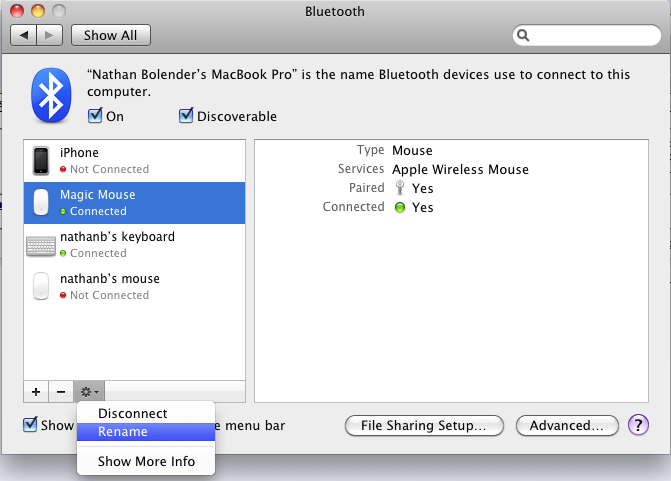Select the nathanb's mouse row
The height and width of the screenshot is (481, 671).
pyautogui.click(x=134, y=287)
